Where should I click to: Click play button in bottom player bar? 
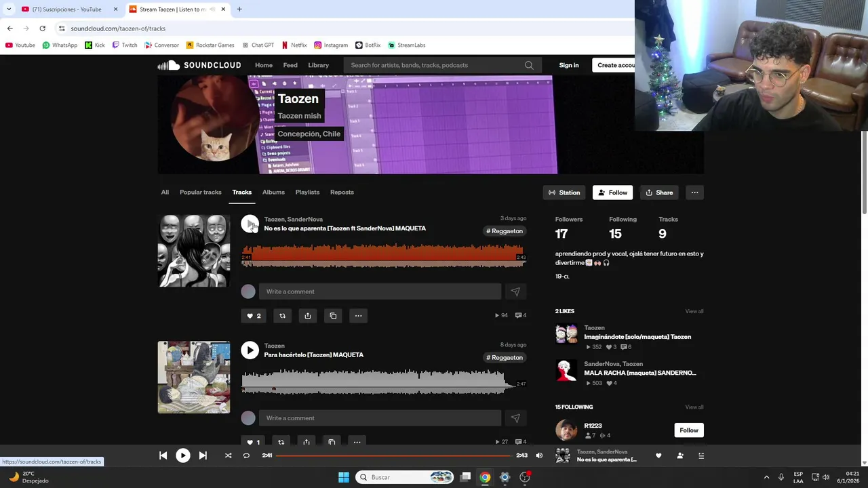coord(183,455)
